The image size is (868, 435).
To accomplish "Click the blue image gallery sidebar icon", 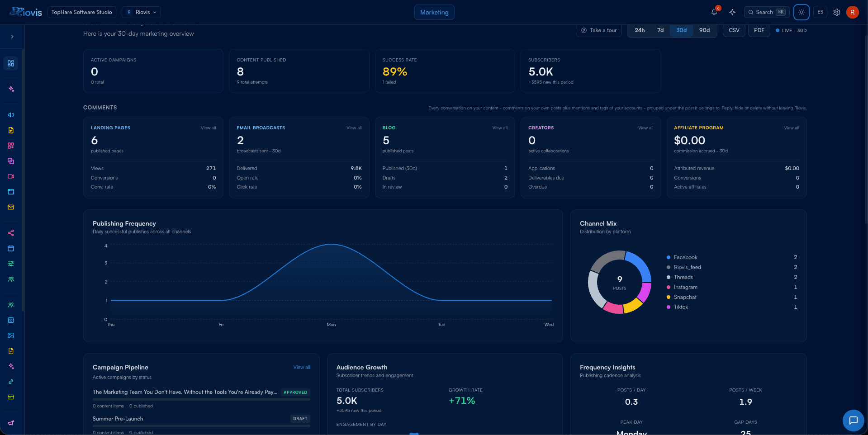I will click(11, 336).
